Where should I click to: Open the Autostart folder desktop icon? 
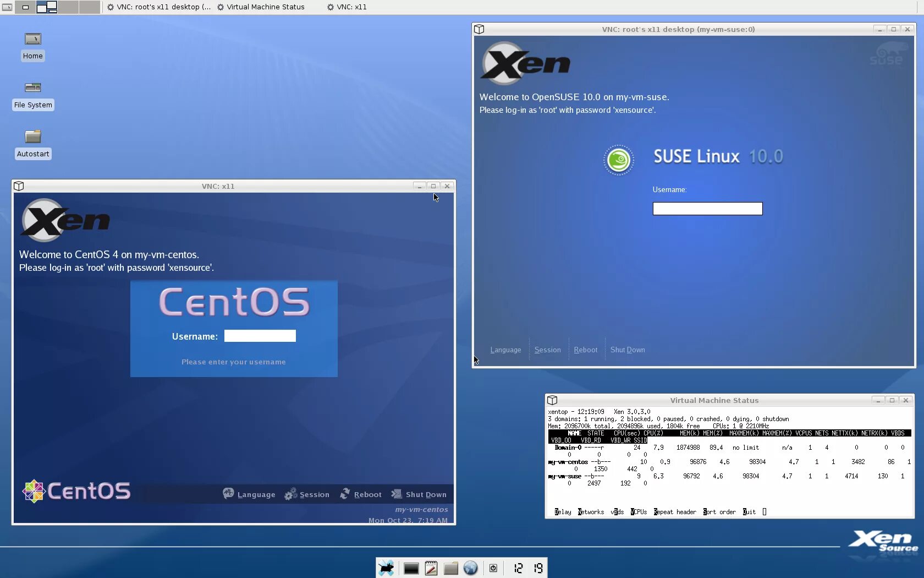coord(33,144)
